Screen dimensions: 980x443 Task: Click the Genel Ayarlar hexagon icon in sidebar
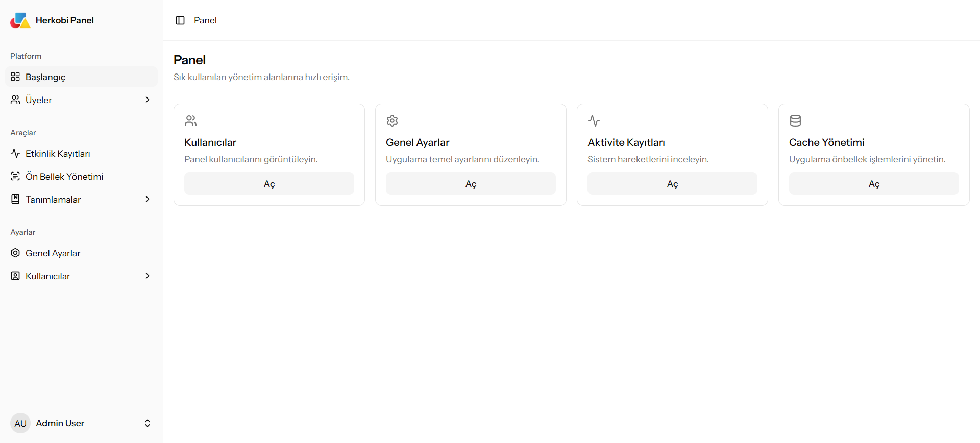click(15, 253)
